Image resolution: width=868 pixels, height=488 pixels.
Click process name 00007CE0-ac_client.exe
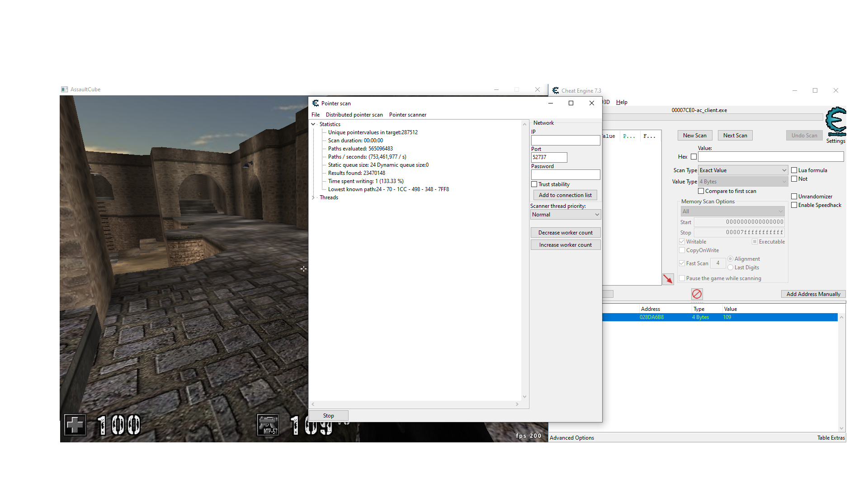pos(699,110)
